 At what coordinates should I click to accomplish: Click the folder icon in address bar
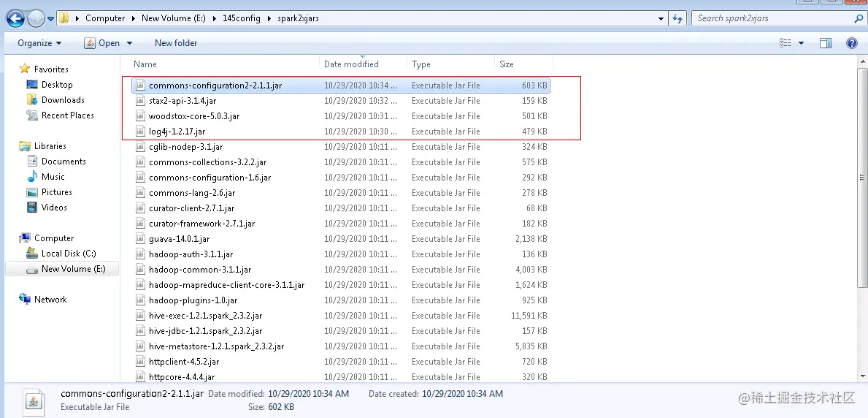64,18
